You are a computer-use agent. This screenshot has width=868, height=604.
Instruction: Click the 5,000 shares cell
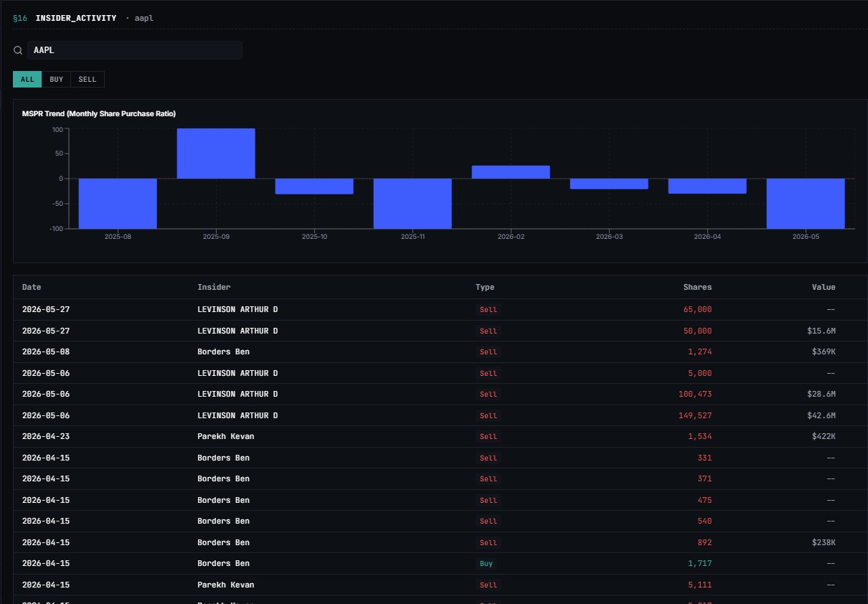(700, 373)
